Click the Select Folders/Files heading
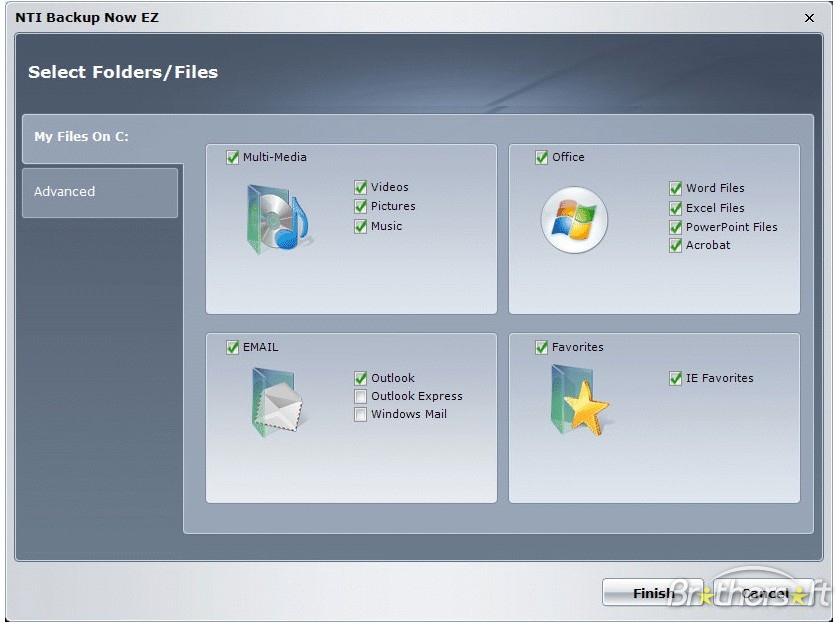 pyautogui.click(x=123, y=73)
